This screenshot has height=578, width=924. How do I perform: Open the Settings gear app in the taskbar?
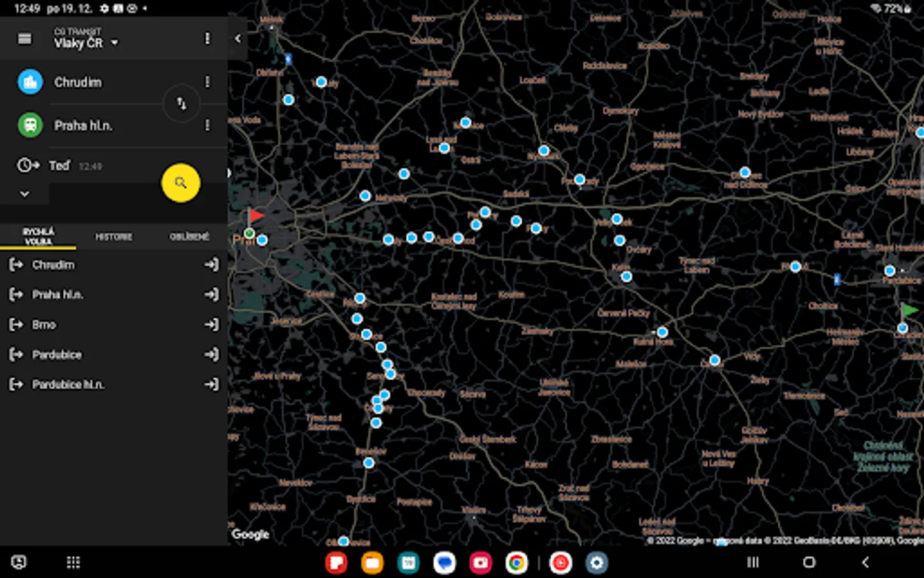[596, 563]
